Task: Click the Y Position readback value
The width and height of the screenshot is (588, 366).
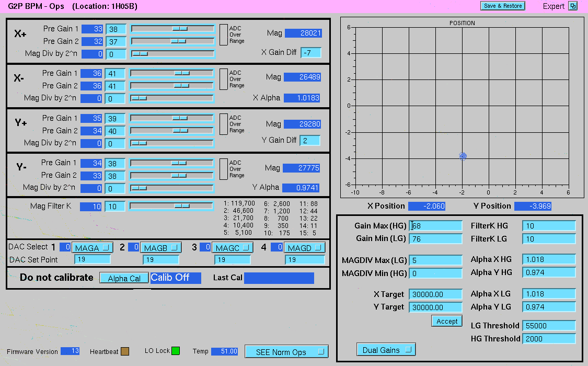Action: coord(533,206)
